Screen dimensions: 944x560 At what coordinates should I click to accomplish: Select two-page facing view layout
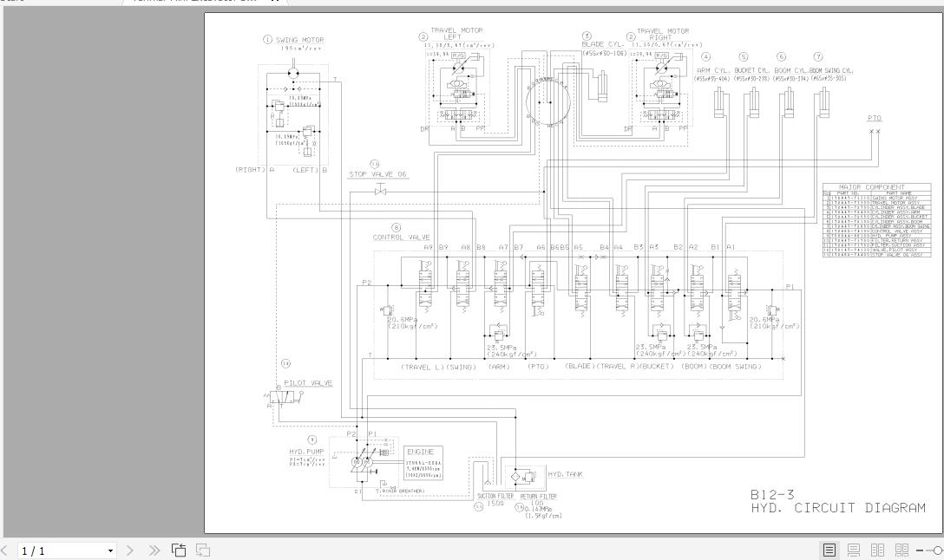click(878, 550)
